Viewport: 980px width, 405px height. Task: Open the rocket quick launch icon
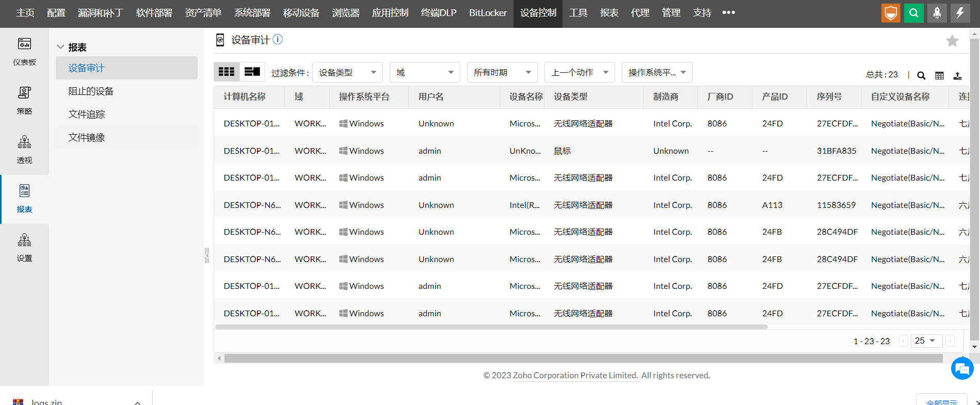[x=937, y=13]
